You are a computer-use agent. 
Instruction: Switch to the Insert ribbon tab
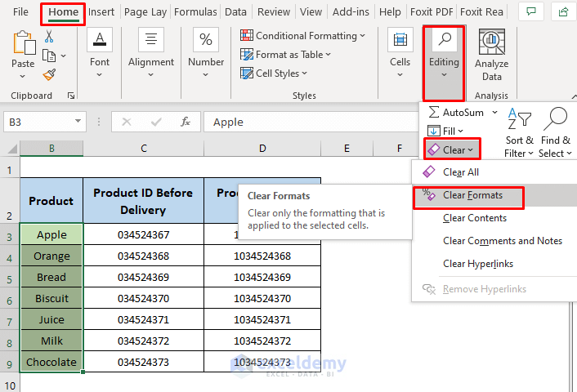click(x=101, y=12)
